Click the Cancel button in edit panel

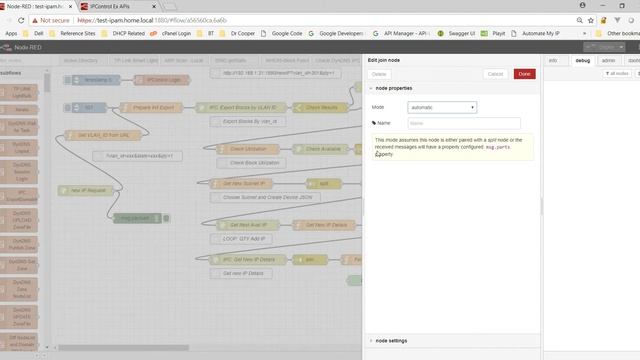coord(495,74)
